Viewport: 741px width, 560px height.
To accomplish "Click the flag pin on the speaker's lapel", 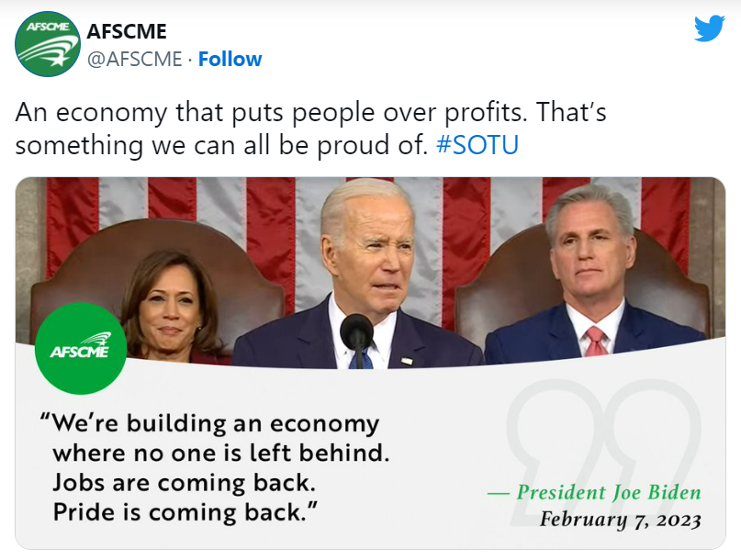I will 407,360.
